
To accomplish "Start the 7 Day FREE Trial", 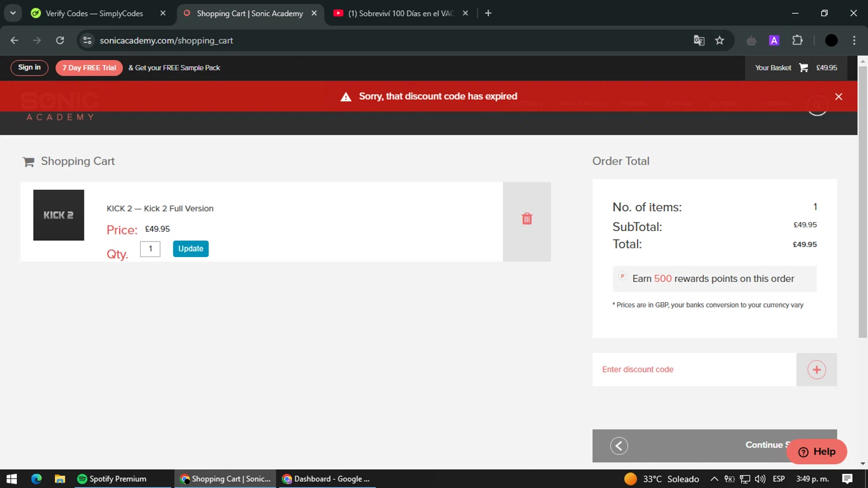I will (89, 68).
